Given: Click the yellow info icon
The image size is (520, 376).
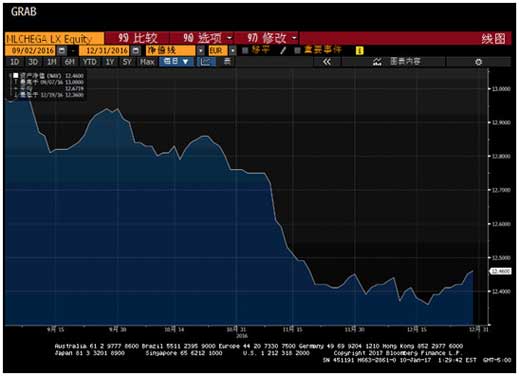Looking at the screenshot, I should 359,51.
